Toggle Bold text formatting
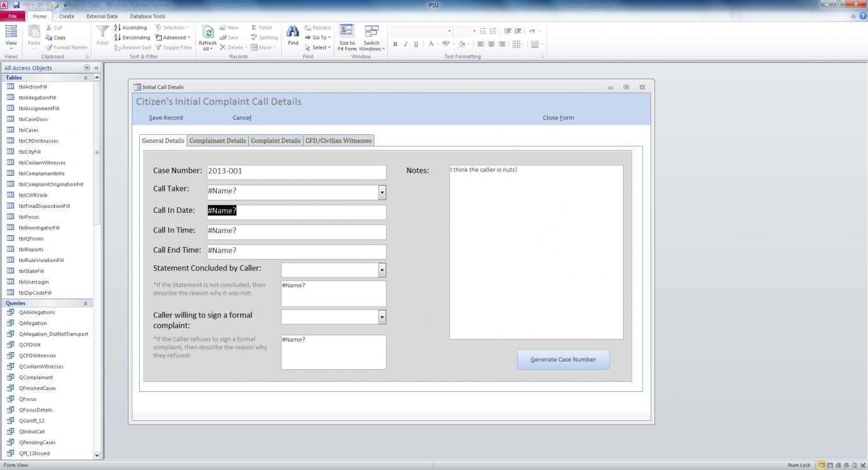Image resolution: width=868 pixels, height=470 pixels. (x=395, y=44)
